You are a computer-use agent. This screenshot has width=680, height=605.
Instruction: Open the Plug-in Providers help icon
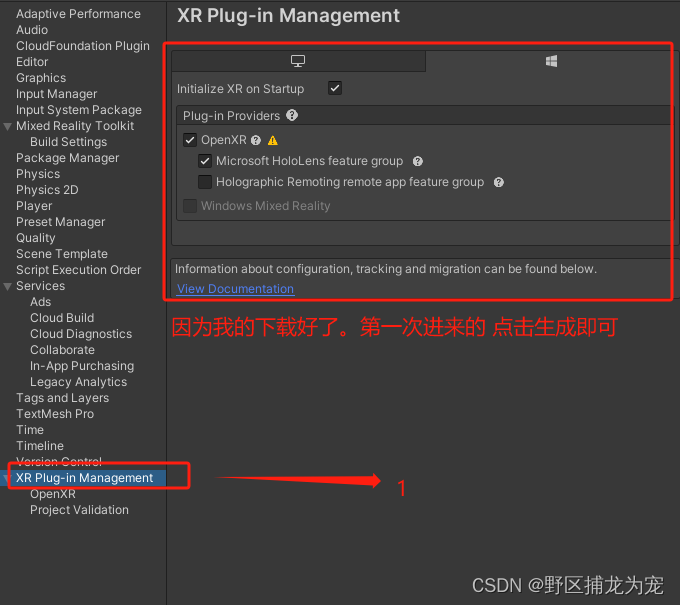(292, 115)
